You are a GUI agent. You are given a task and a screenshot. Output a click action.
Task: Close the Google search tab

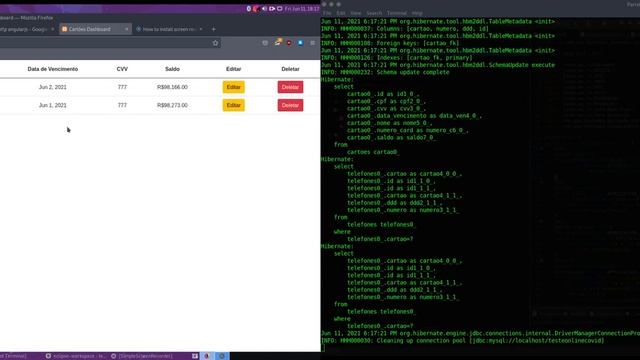[x=52, y=29]
